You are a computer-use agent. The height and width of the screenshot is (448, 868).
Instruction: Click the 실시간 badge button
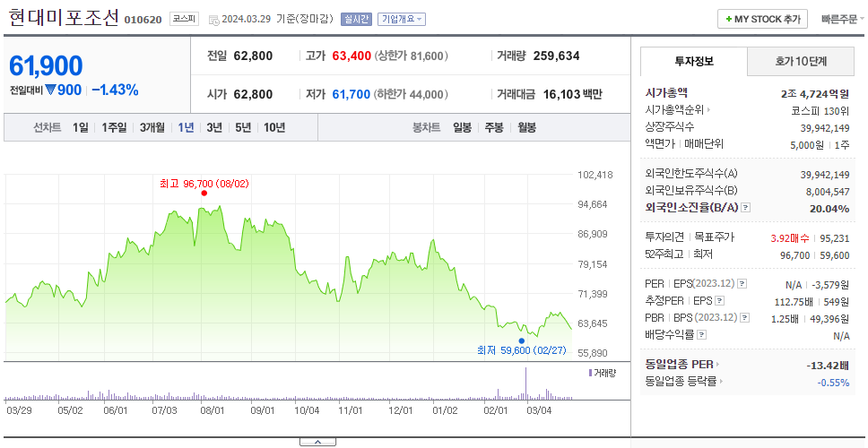click(357, 19)
